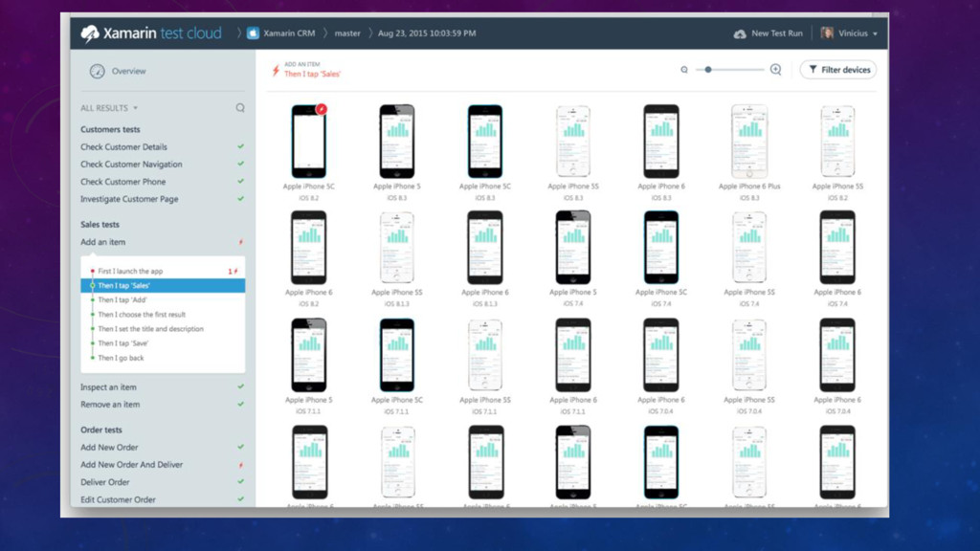Screen dimensions: 980x551
Task: Open Investigate Customer Page test
Action: pyautogui.click(x=129, y=199)
